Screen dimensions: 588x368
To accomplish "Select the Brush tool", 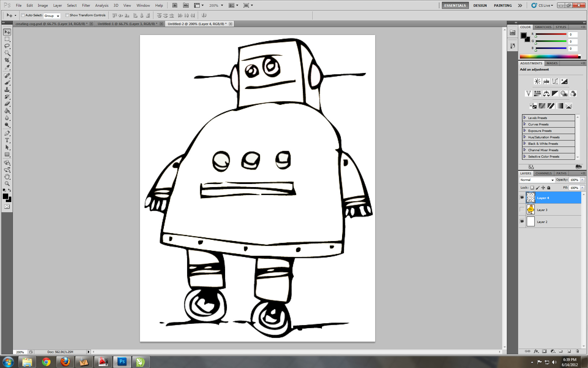I will [x=7, y=82].
